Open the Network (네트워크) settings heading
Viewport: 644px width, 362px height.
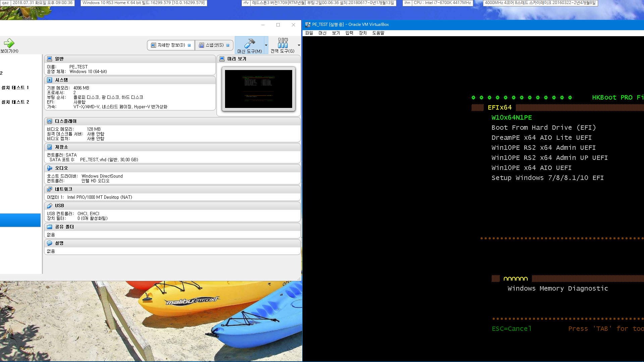[64, 189]
